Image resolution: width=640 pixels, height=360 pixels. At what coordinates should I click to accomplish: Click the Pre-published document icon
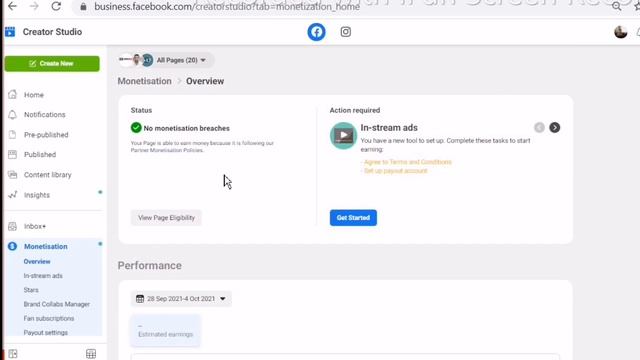click(13, 134)
